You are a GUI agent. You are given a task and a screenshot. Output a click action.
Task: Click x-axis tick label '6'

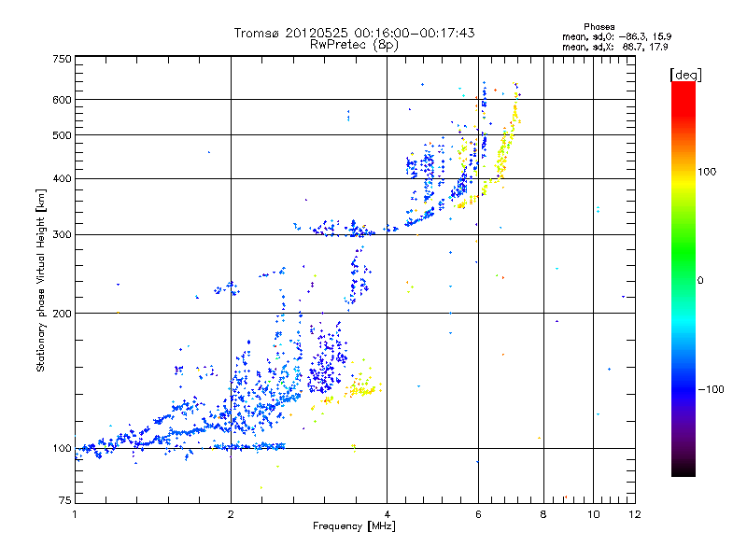tap(478, 514)
